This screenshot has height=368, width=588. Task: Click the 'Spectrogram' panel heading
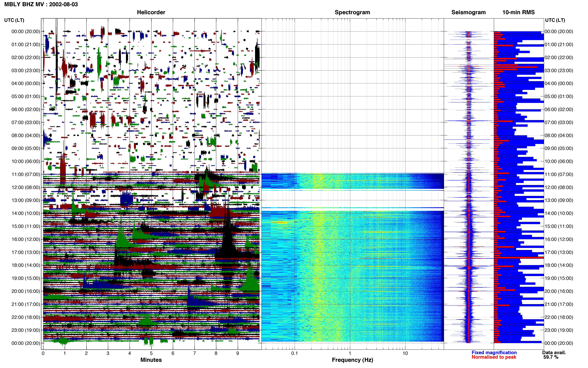(x=352, y=12)
